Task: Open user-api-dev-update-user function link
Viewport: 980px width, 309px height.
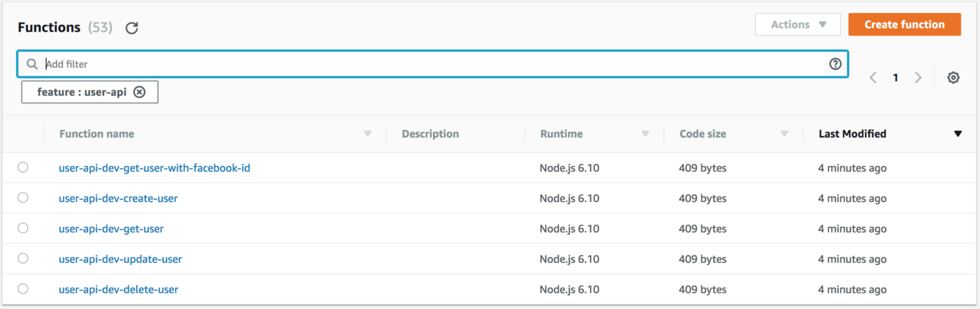Action: (x=121, y=259)
